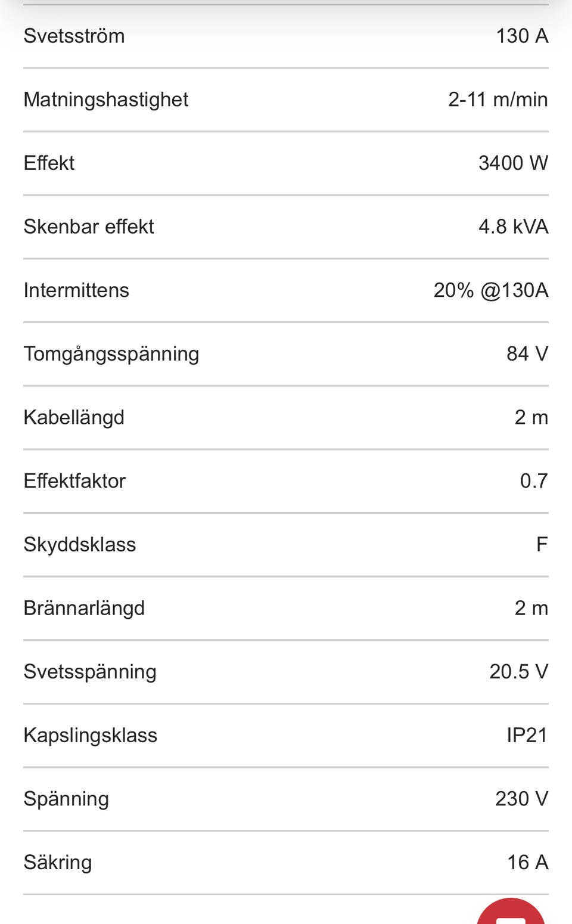
Task: Click the Intermittens label
Action: 76,290
